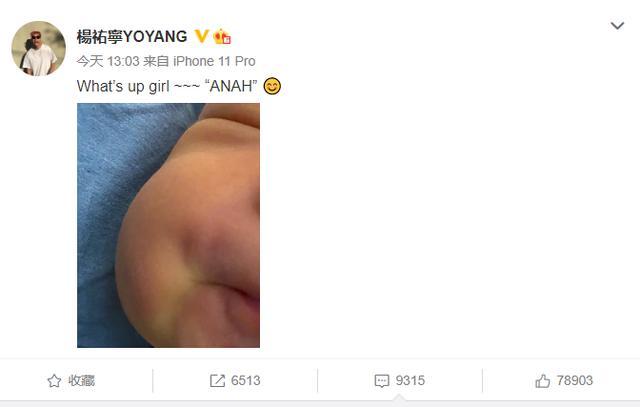640x407 pixels.
Task: Open comments count 9315
Action: 410,380
